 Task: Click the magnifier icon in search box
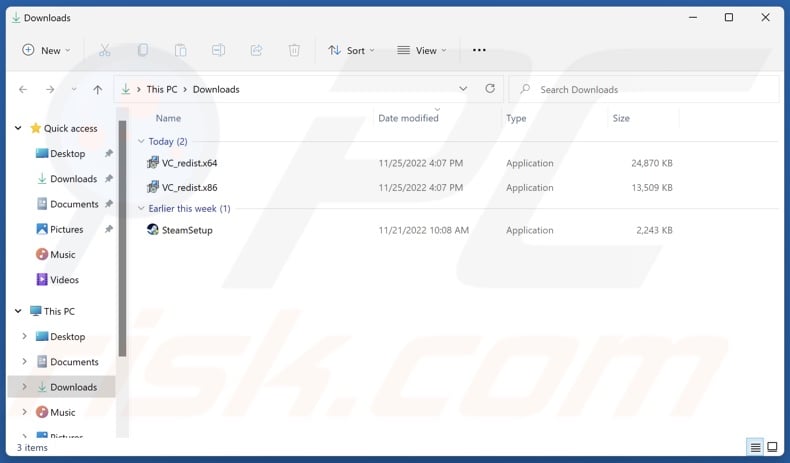(x=525, y=89)
